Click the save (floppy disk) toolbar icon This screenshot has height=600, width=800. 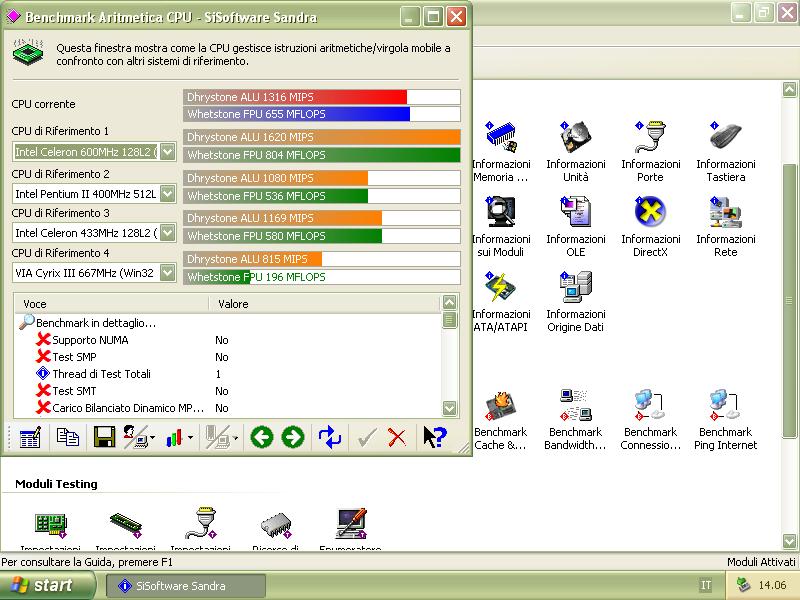click(104, 437)
